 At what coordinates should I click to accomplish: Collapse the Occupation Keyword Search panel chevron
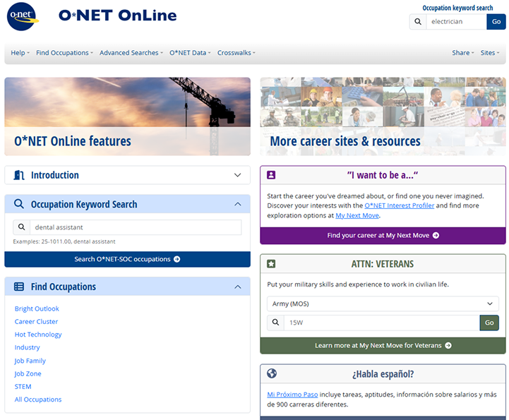[238, 204]
